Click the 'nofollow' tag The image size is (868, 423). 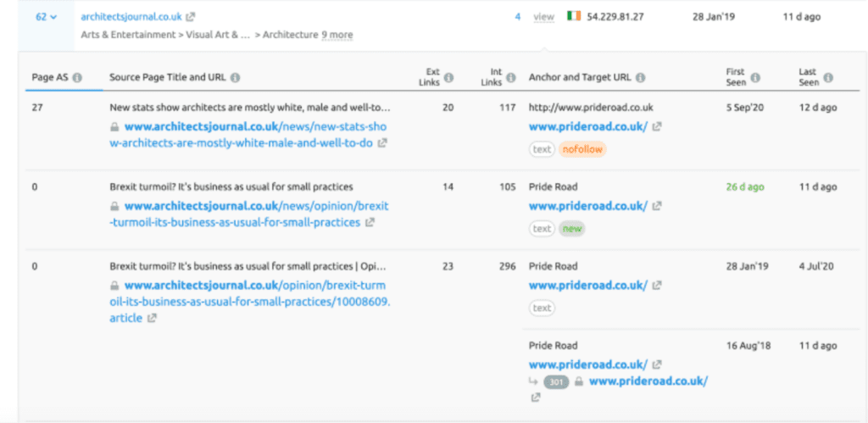(x=582, y=149)
